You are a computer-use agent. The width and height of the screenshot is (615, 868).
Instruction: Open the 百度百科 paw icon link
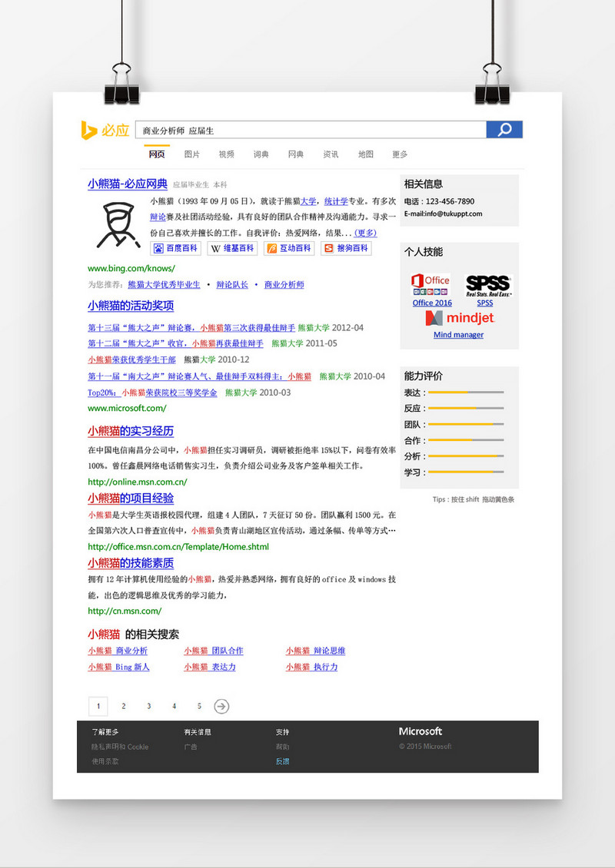175,249
